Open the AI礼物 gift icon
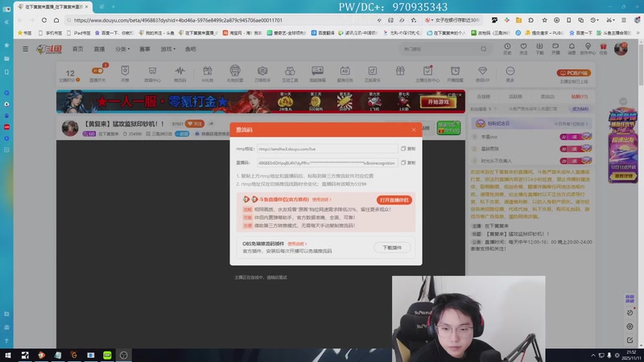644x362 pixels. point(208,73)
